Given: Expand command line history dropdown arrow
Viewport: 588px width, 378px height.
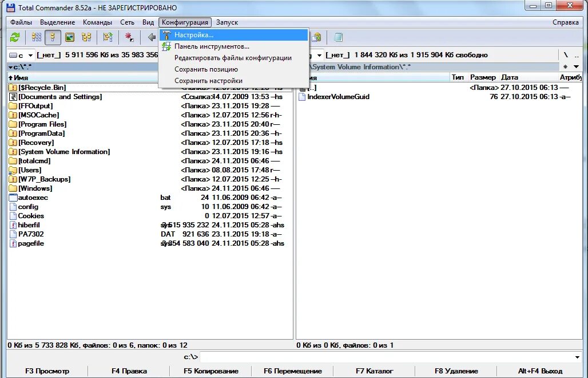Looking at the screenshot, I should pos(577,357).
